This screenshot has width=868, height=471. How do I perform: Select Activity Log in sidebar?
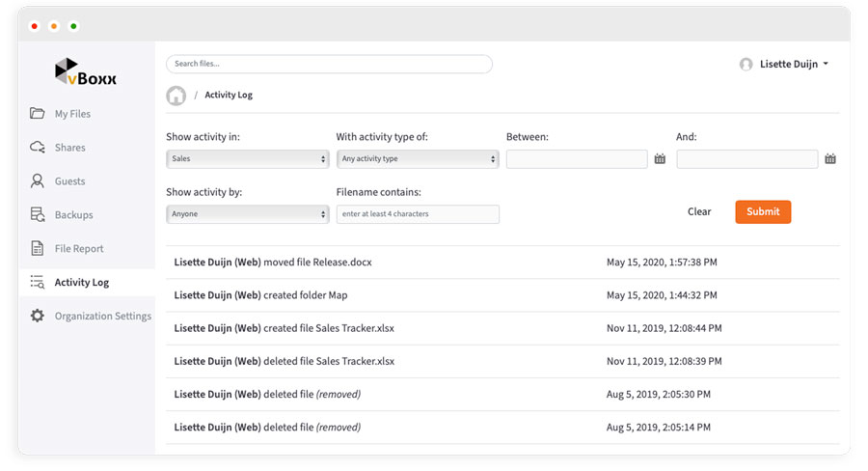tap(81, 283)
